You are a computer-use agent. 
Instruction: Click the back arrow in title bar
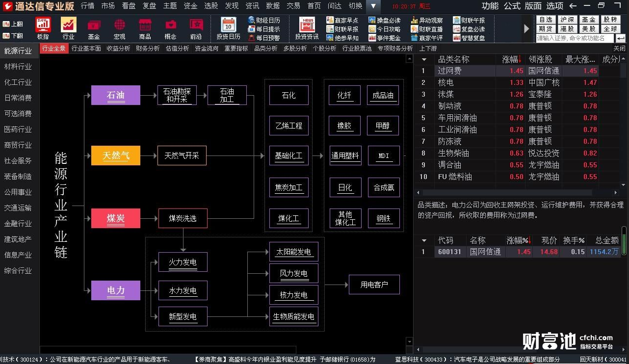point(573,6)
